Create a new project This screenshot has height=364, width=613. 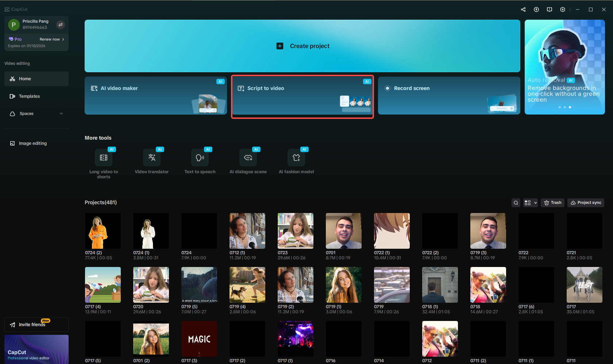[x=302, y=46]
